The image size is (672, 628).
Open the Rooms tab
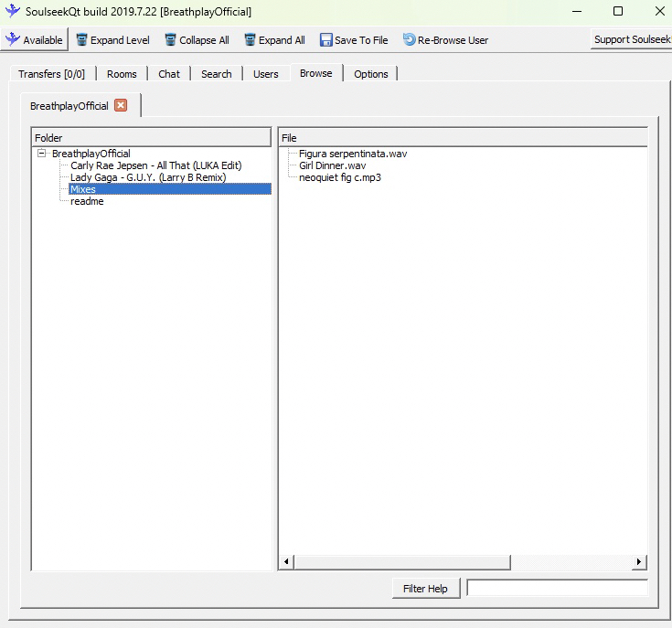coord(122,74)
